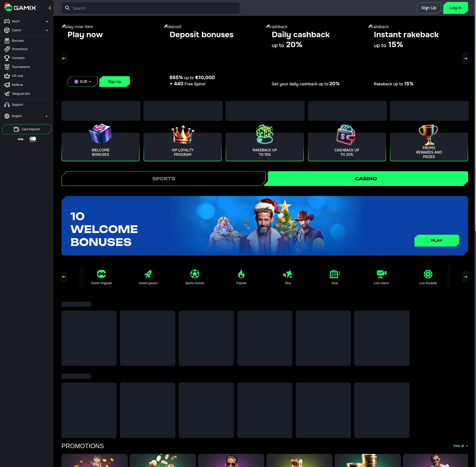The width and height of the screenshot is (476, 467).
Task: Open Sports Games soccer ball category
Action: point(195,277)
